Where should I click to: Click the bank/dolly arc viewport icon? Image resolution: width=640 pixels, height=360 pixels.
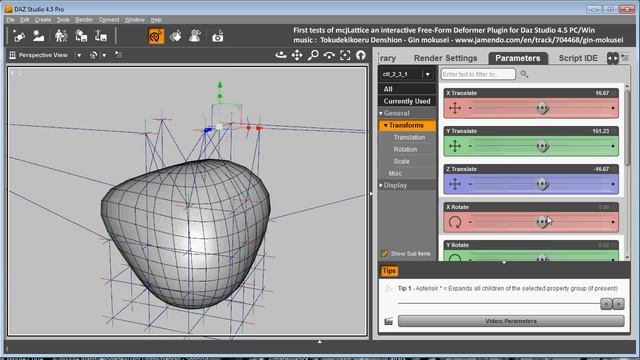[x=329, y=55]
